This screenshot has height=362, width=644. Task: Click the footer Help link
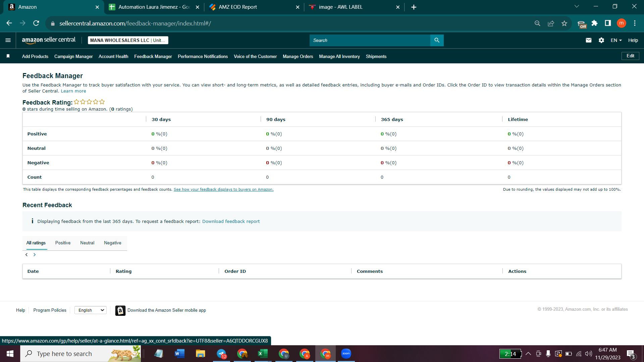pos(20,310)
